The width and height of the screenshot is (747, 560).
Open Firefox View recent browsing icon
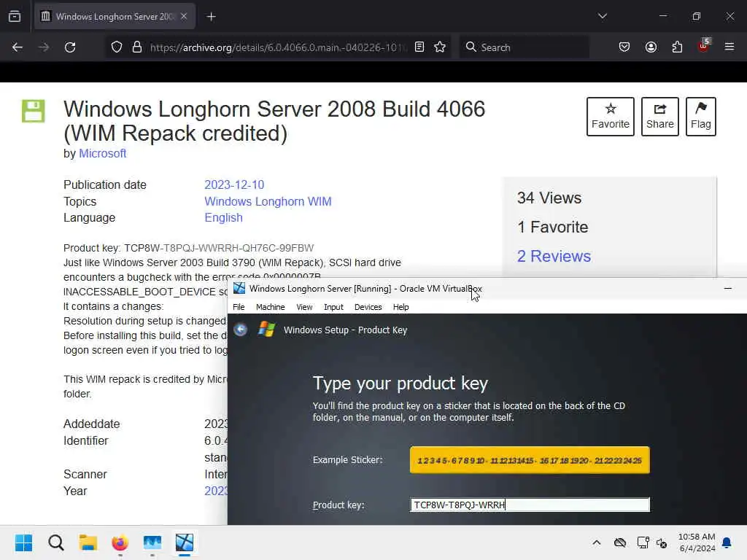pyautogui.click(x=15, y=16)
